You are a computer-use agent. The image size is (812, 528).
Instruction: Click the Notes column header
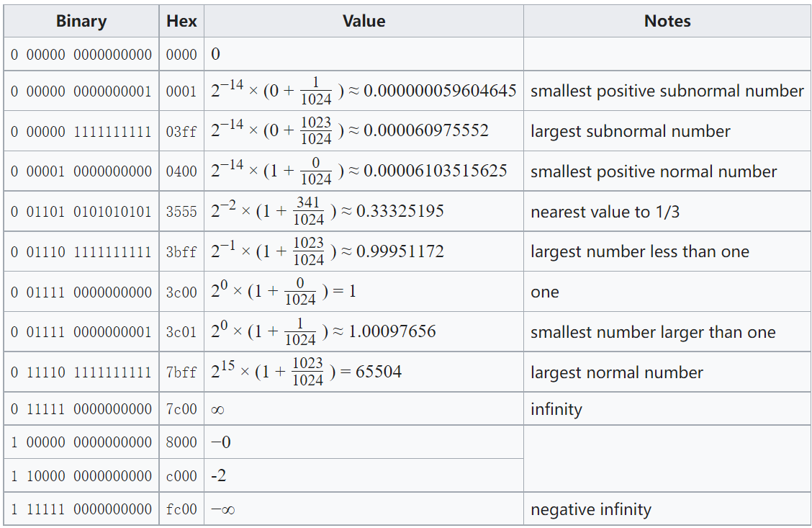point(667,21)
